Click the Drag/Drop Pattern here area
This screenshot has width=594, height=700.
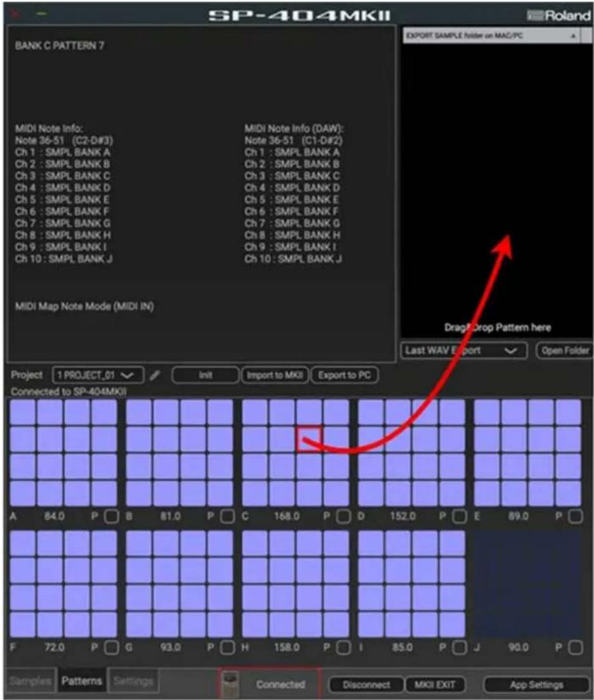pyautogui.click(x=497, y=328)
